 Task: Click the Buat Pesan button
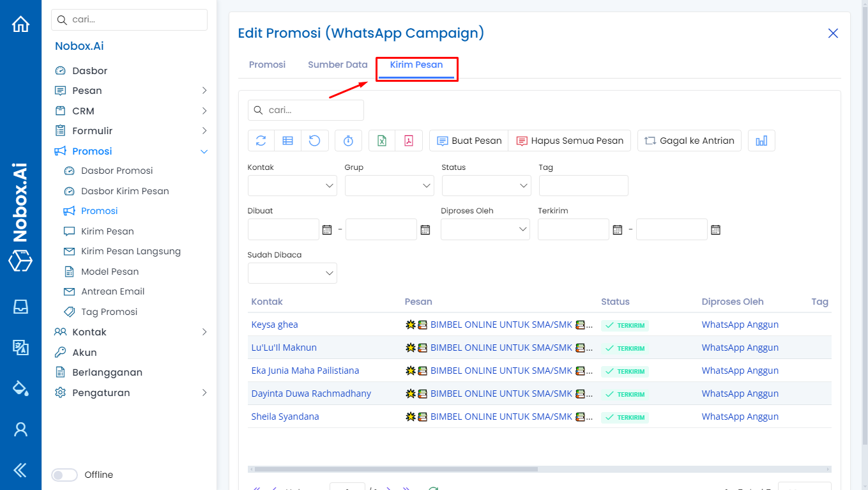pyautogui.click(x=469, y=141)
